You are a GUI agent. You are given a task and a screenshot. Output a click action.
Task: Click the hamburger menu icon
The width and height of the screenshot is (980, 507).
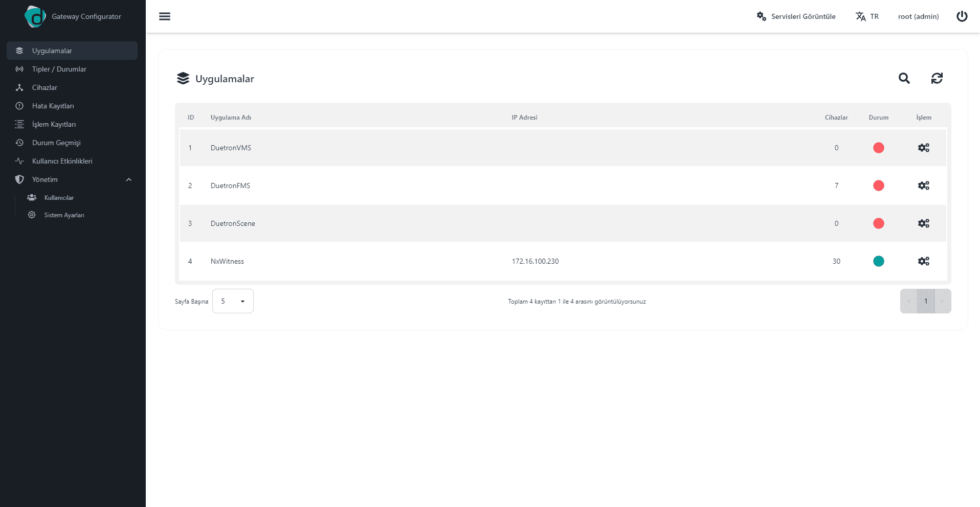[165, 16]
